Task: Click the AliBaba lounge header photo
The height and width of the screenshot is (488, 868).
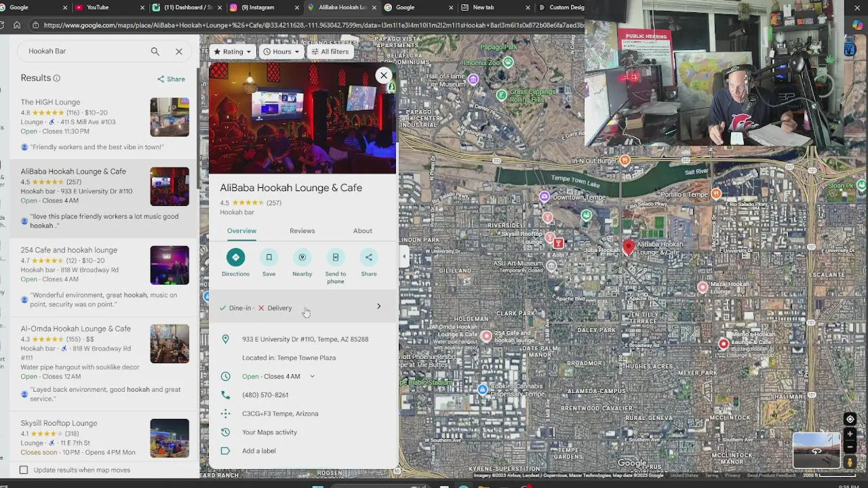Action: [x=302, y=119]
